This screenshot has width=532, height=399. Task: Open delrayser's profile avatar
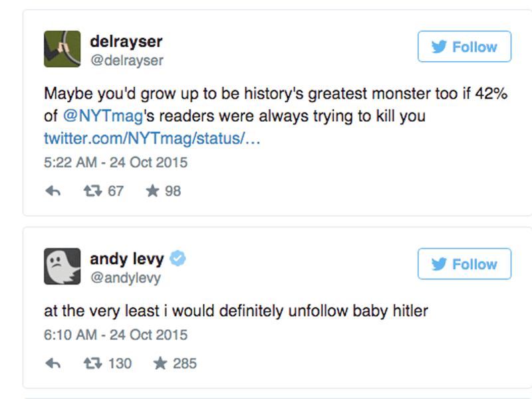pyautogui.click(x=62, y=49)
